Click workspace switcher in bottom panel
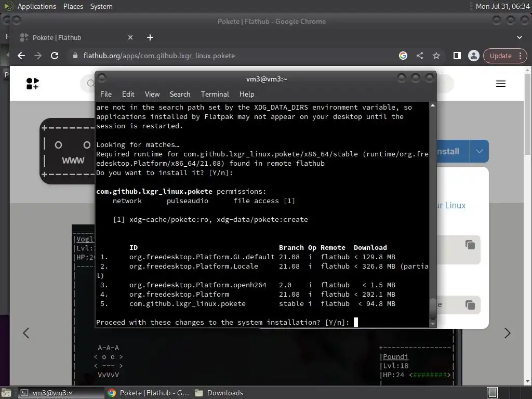Viewport: 532px width, 399px height. tap(493, 393)
